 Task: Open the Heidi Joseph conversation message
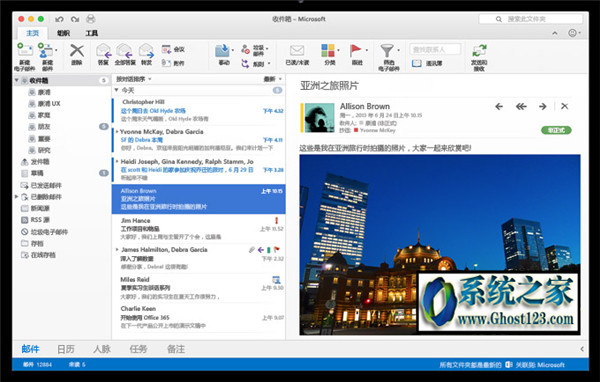point(199,169)
